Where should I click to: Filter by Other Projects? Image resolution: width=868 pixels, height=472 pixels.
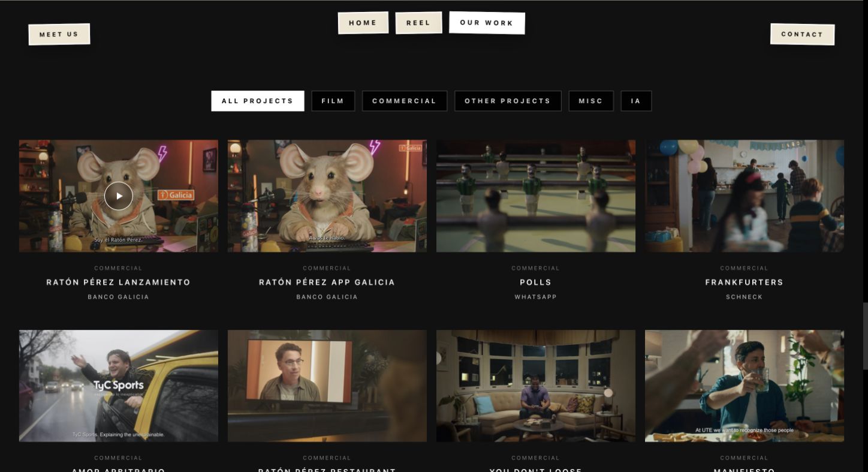pyautogui.click(x=508, y=101)
